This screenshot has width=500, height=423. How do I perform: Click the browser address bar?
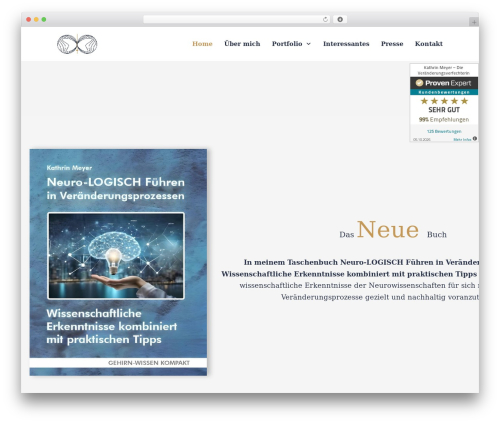click(x=236, y=19)
